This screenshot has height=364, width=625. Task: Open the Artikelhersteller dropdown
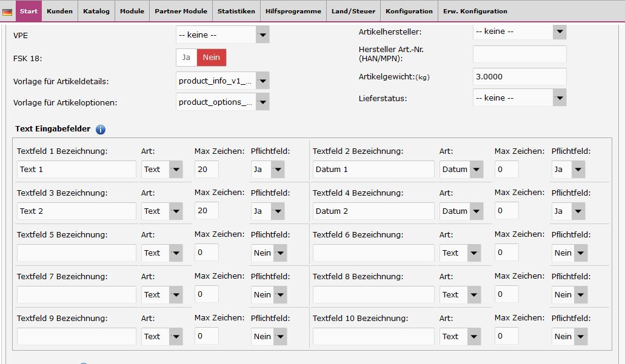(x=560, y=31)
